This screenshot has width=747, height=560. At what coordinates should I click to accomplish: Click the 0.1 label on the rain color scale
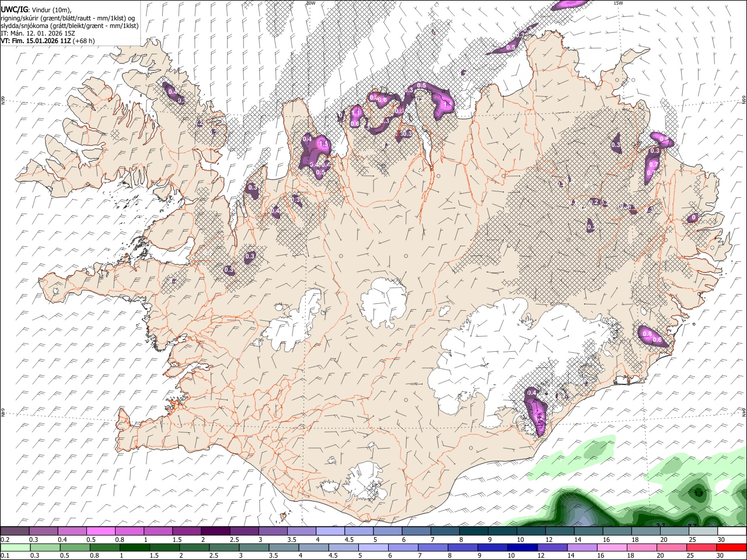coord(4,555)
